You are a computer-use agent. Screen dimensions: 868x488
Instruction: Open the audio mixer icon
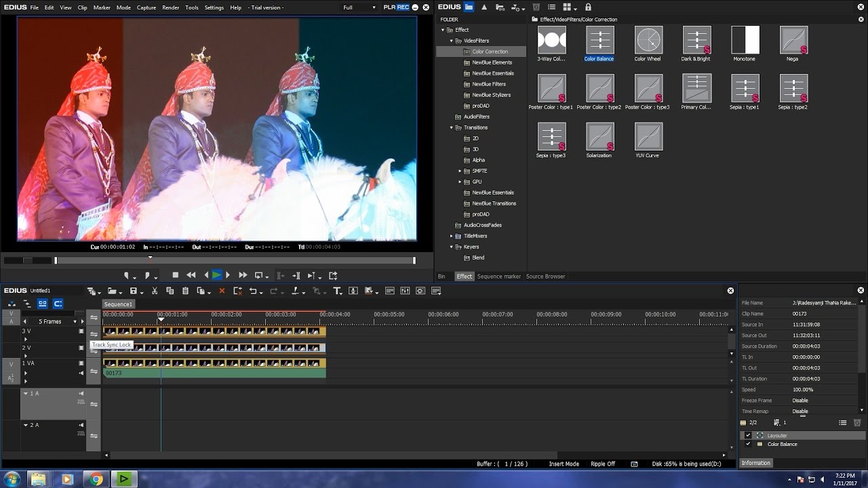(x=405, y=291)
